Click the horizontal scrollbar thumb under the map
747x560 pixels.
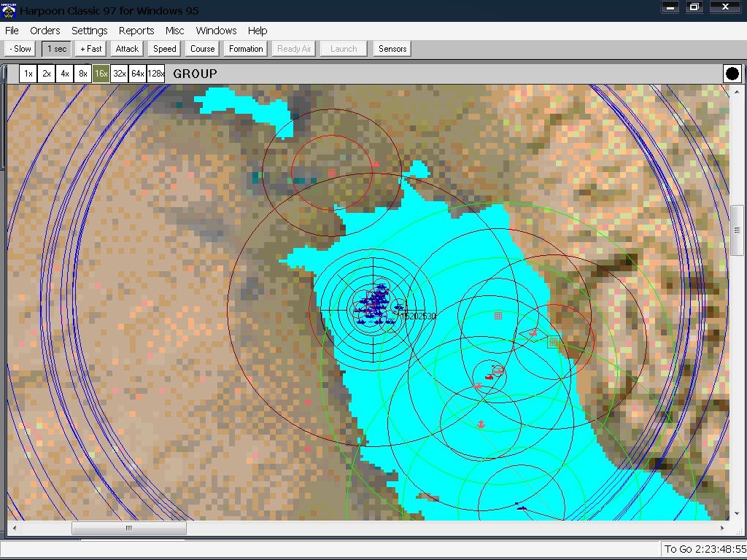pos(128,529)
